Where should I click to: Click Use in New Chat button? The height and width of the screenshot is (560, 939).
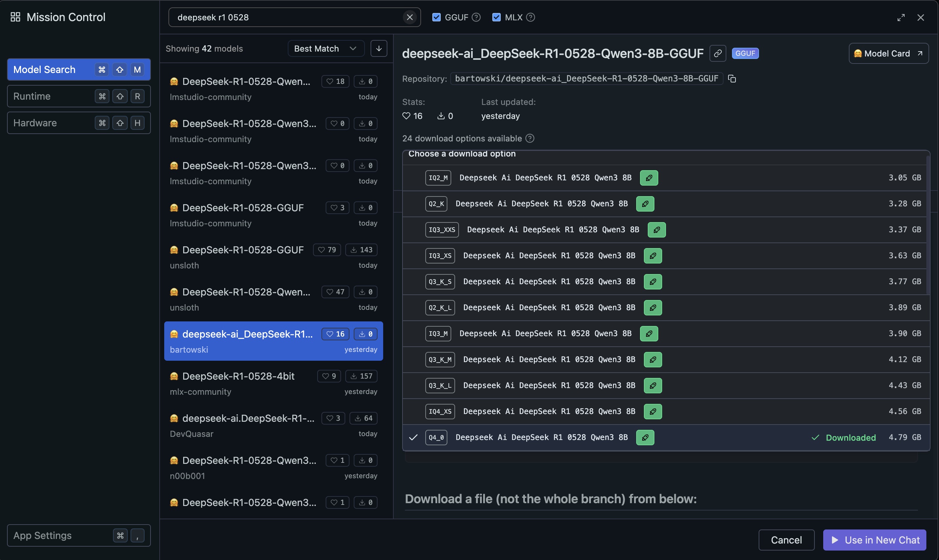874,540
